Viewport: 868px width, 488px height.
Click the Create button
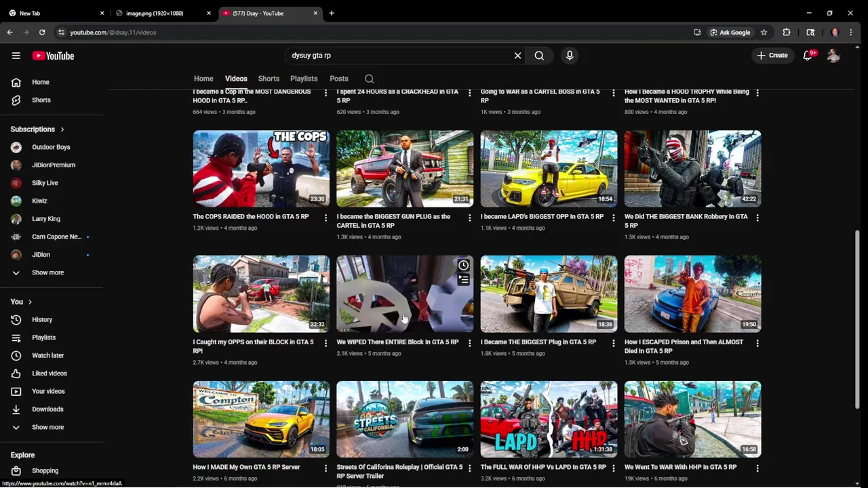tap(772, 56)
